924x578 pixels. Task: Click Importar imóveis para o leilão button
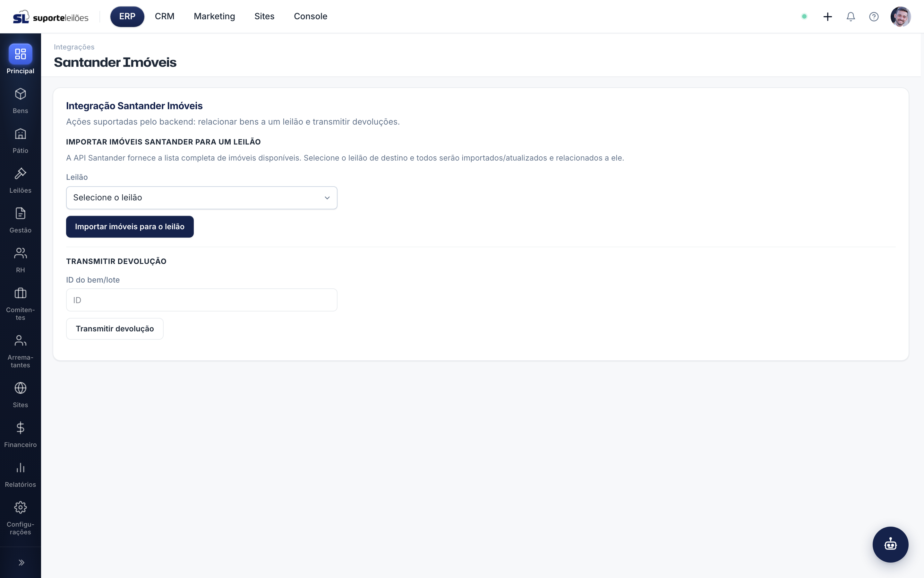[130, 227]
